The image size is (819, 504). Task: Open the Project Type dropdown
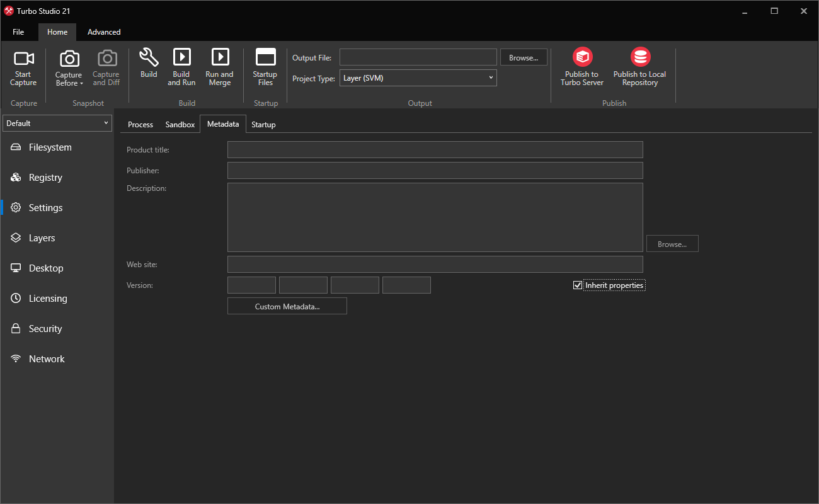(490, 77)
